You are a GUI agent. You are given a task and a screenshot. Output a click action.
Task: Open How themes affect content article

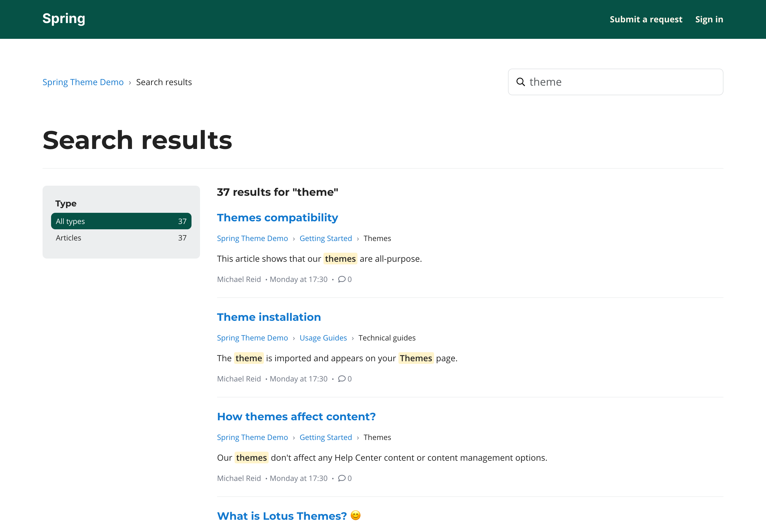tap(296, 417)
